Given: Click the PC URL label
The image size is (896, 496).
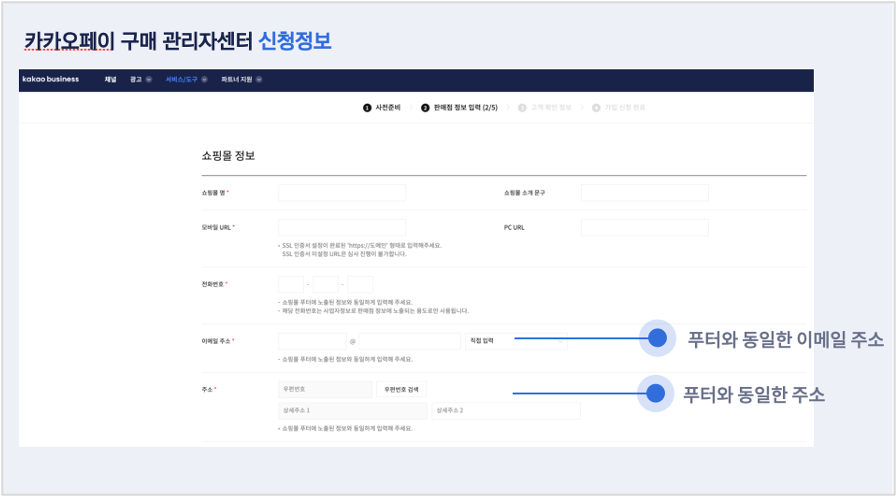Looking at the screenshot, I should tap(514, 227).
